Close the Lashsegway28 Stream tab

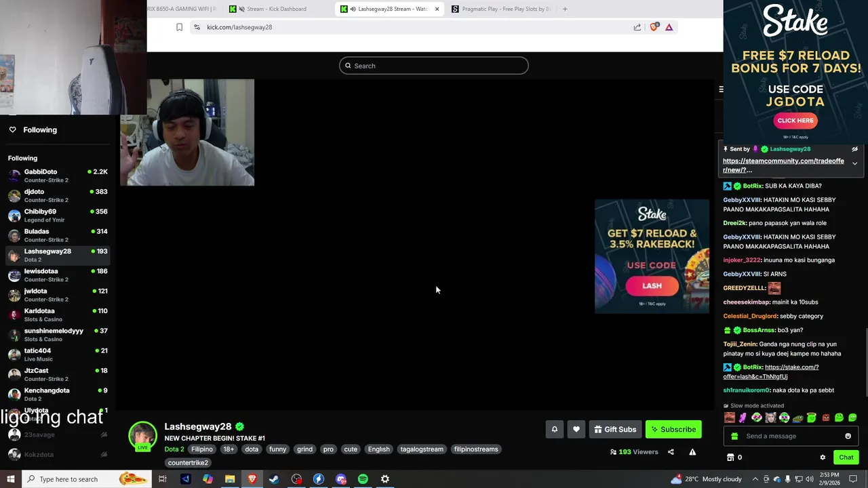point(437,9)
